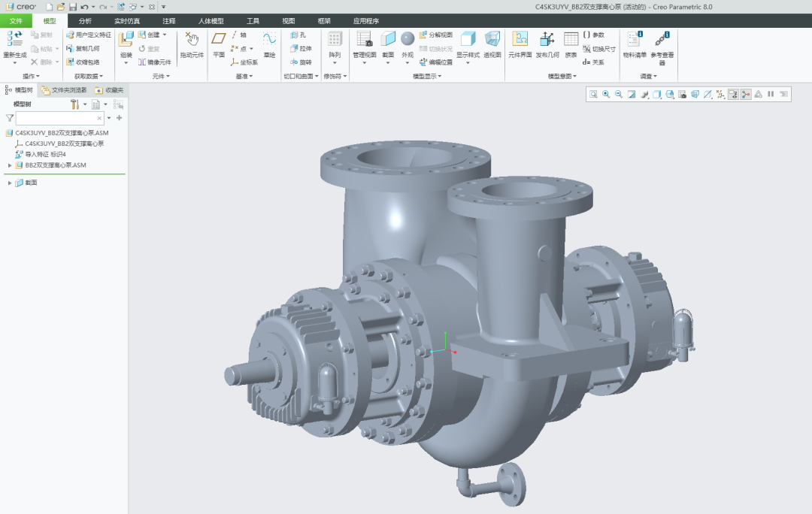Toggle the spin center display button
This screenshot has height=514, width=812.
point(746,94)
